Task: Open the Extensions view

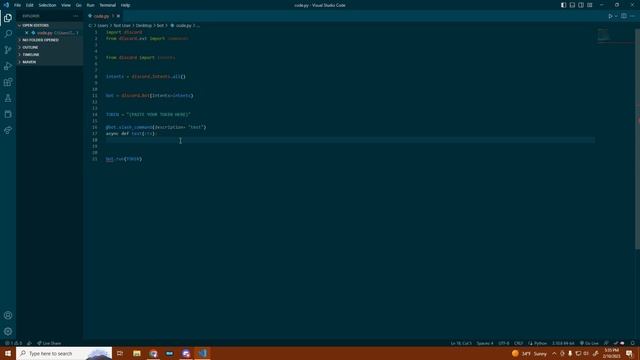Action: tap(8, 82)
